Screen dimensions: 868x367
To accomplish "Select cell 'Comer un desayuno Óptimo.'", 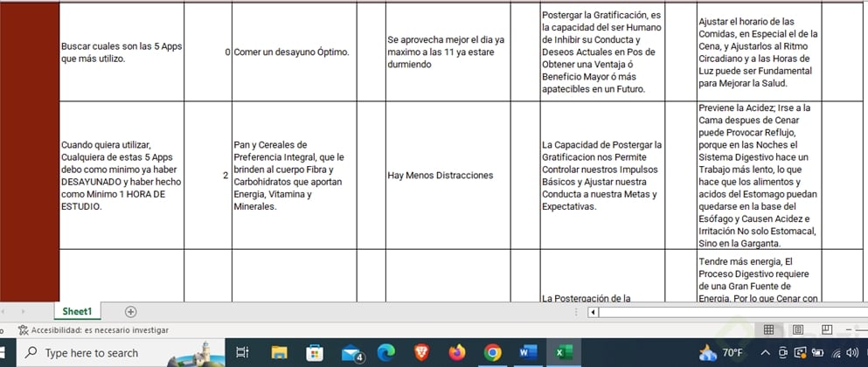I will pyautogui.click(x=295, y=52).
